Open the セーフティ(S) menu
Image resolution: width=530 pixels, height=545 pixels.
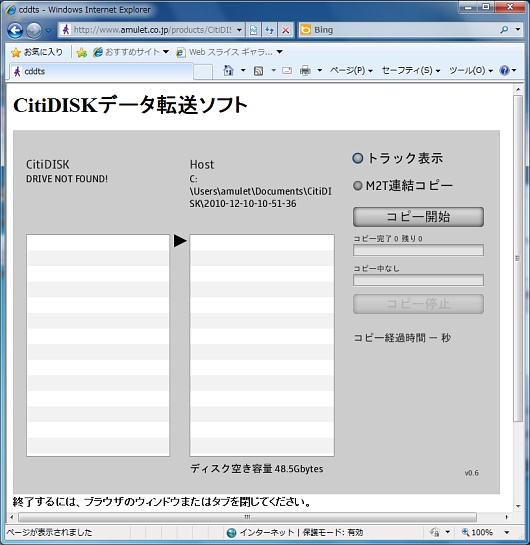[x=411, y=71]
